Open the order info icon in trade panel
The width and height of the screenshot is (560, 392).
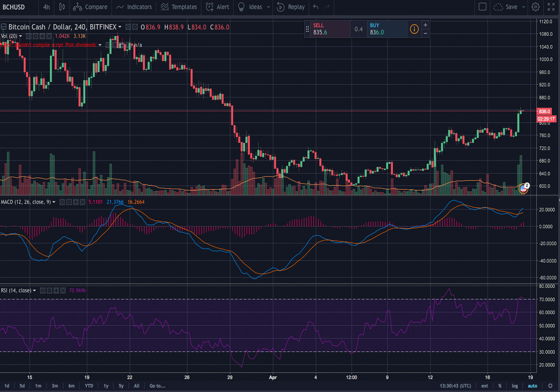[414, 29]
